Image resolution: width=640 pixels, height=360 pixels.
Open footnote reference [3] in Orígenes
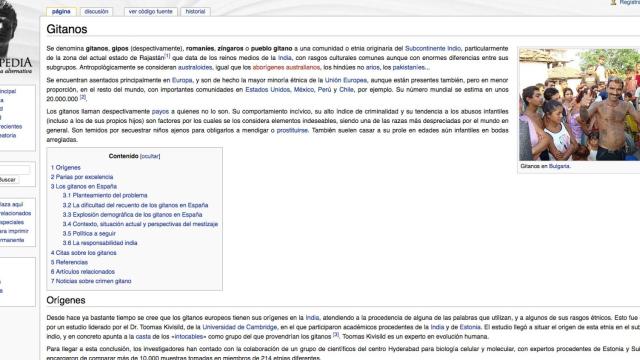tap(336, 335)
